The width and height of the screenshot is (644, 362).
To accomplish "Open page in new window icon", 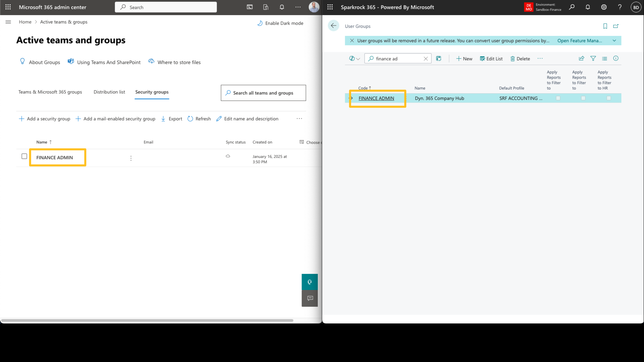I will (x=616, y=26).
